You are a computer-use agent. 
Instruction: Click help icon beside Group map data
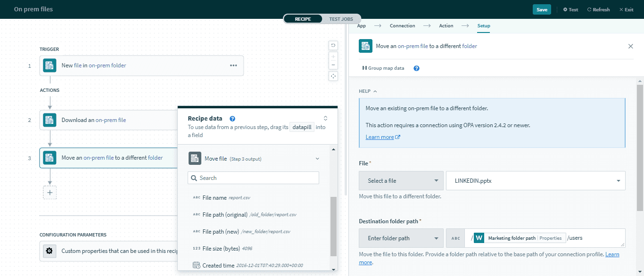pyautogui.click(x=416, y=68)
